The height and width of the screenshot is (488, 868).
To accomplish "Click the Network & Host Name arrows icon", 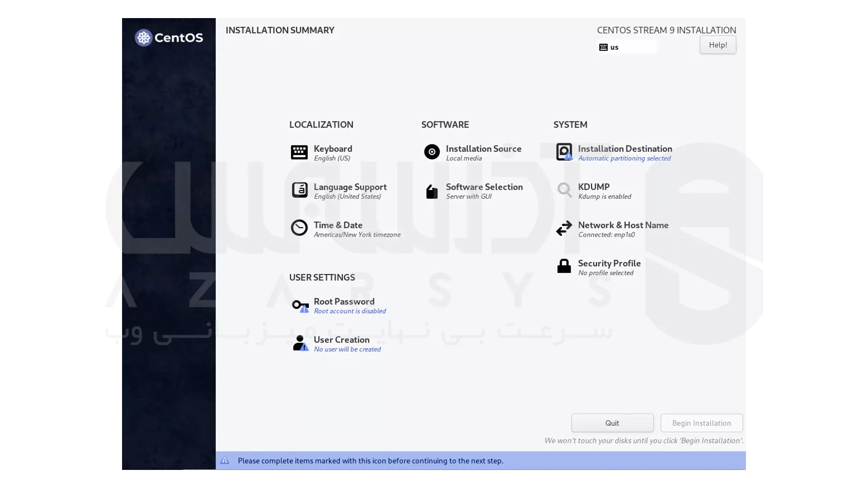I will click(x=564, y=228).
